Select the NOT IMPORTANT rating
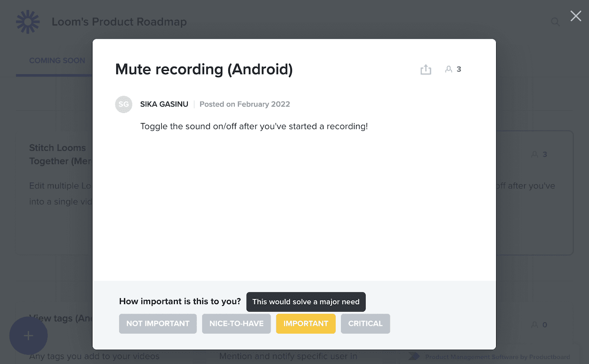589x364 pixels. click(158, 324)
